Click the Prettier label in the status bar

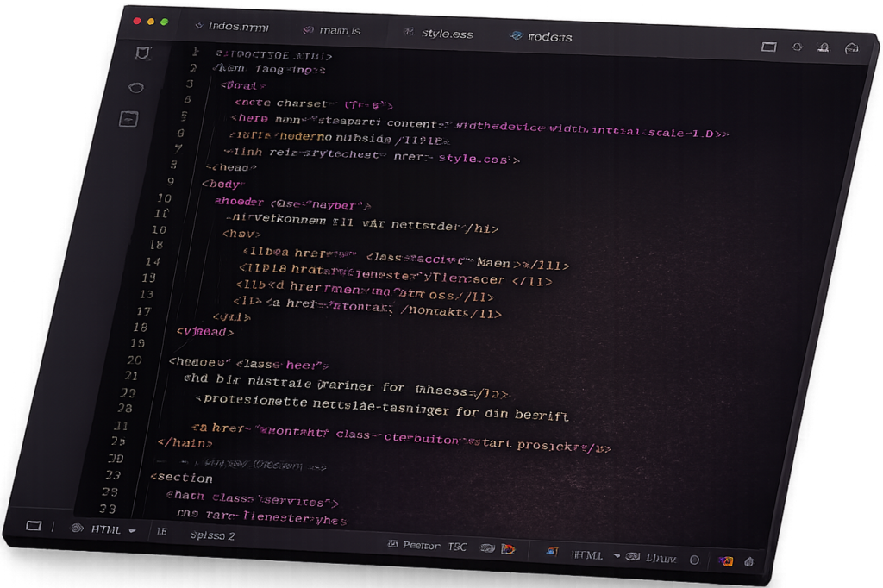pyautogui.click(x=422, y=546)
